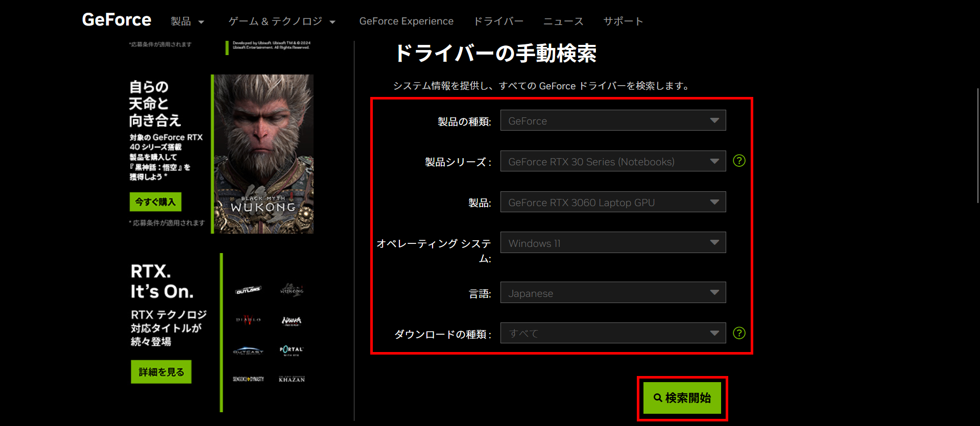Viewport: 980px width, 426px height.
Task: Click the Khazan logo
Action: [292, 379]
